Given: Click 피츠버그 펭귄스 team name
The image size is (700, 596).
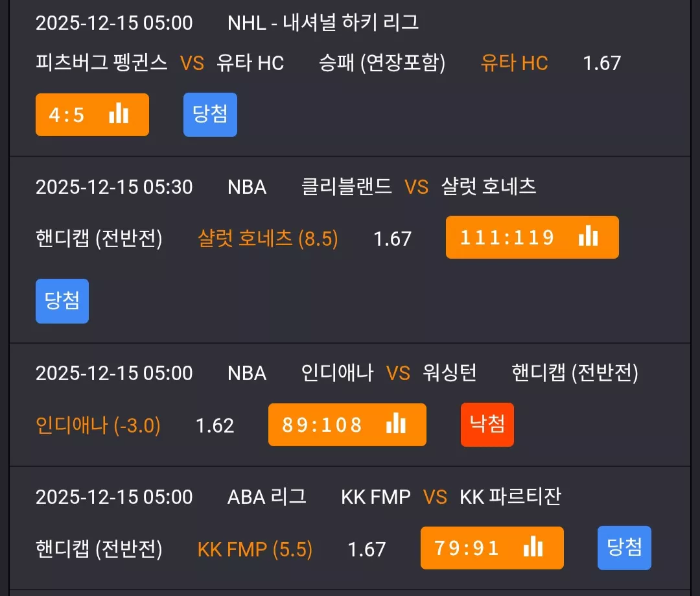Looking at the screenshot, I should click(x=101, y=62).
